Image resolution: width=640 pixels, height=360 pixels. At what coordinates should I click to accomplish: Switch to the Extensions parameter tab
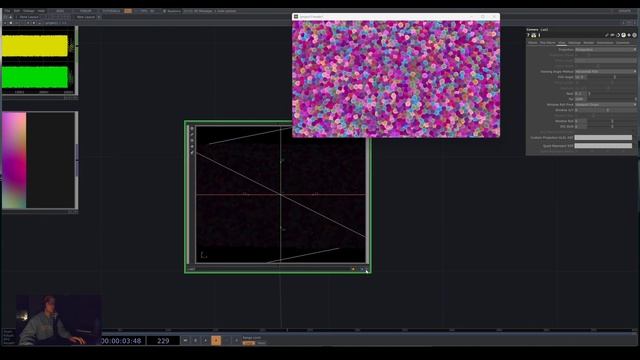605,42
